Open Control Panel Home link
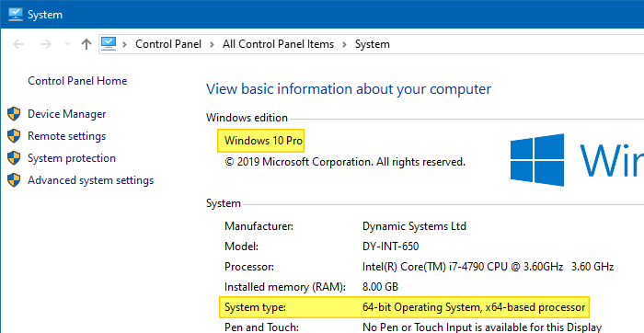The height and width of the screenshot is (333, 644). 77,81
